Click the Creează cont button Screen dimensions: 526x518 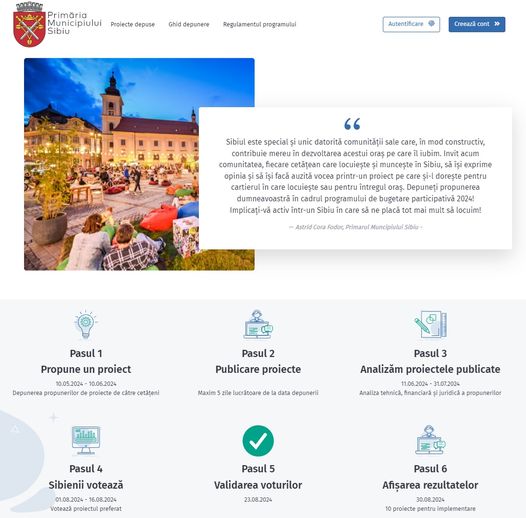tap(477, 24)
